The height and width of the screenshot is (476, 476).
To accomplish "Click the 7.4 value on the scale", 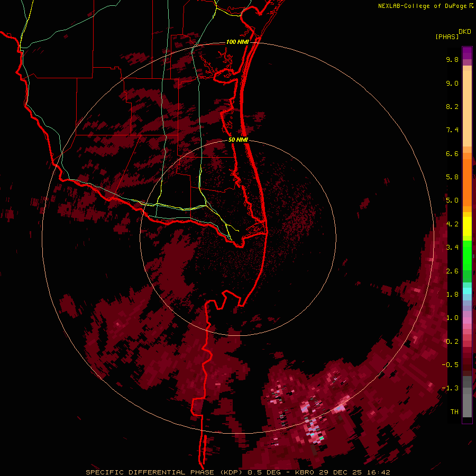I will pyautogui.click(x=452, y=130).
